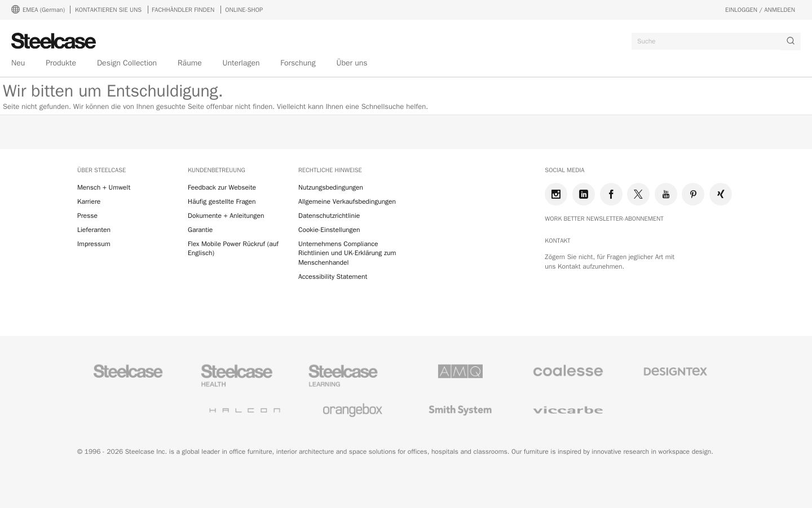The image size is (812, 508).
Task: Open Datenschutzrichtlinie link
Action: (x=329, y=216)
